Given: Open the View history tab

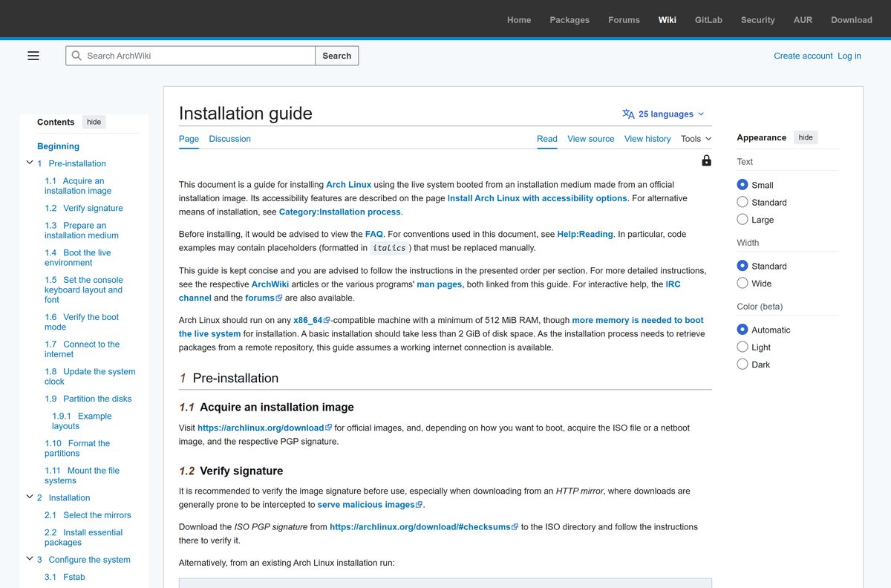Looking at the screenshot, I should [x=647, y=139].
